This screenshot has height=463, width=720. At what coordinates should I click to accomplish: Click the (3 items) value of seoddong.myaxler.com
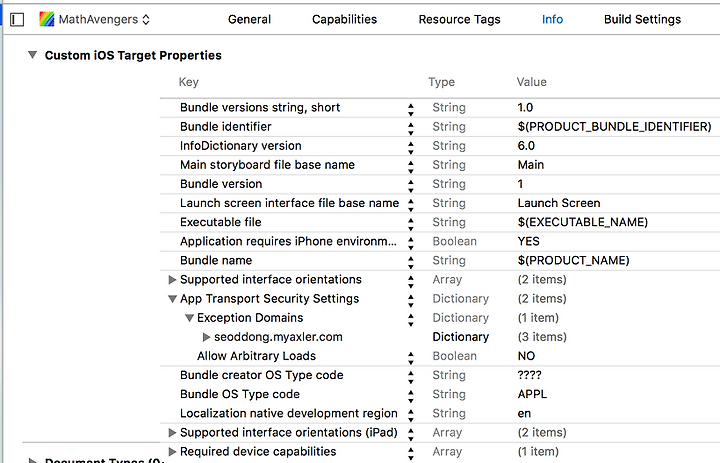pos(542,337)
